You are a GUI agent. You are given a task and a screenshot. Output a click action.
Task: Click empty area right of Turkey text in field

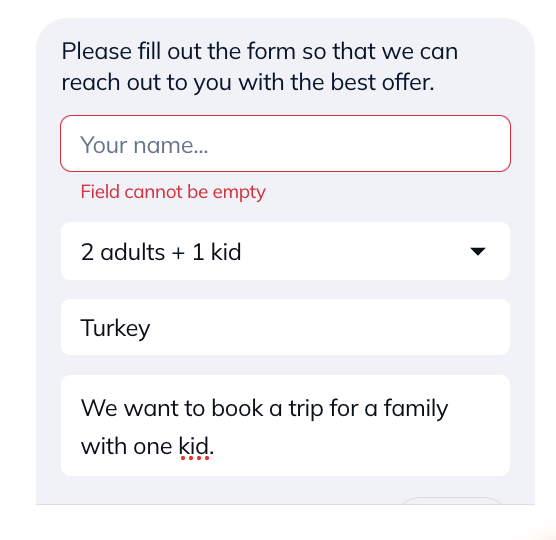point(330,327)
